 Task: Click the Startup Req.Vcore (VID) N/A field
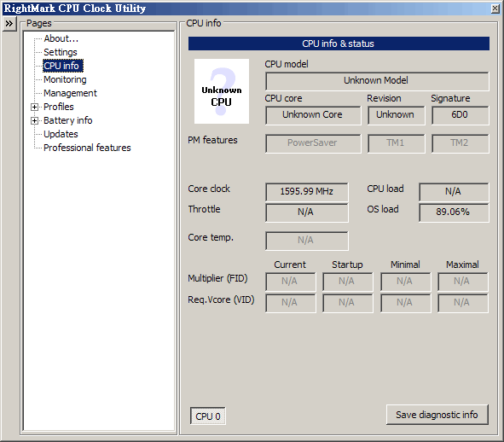tap(347, 303)
